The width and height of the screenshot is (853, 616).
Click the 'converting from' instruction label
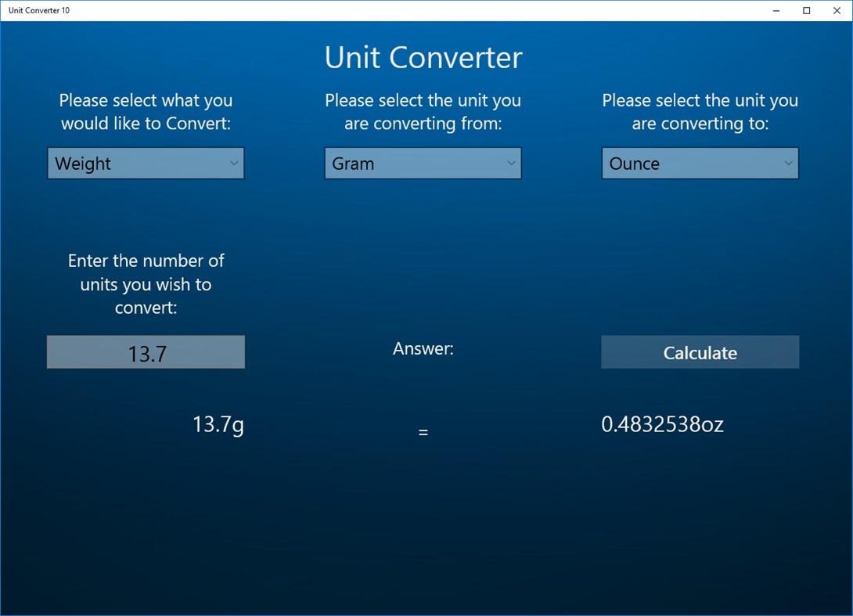pos(423,112)
